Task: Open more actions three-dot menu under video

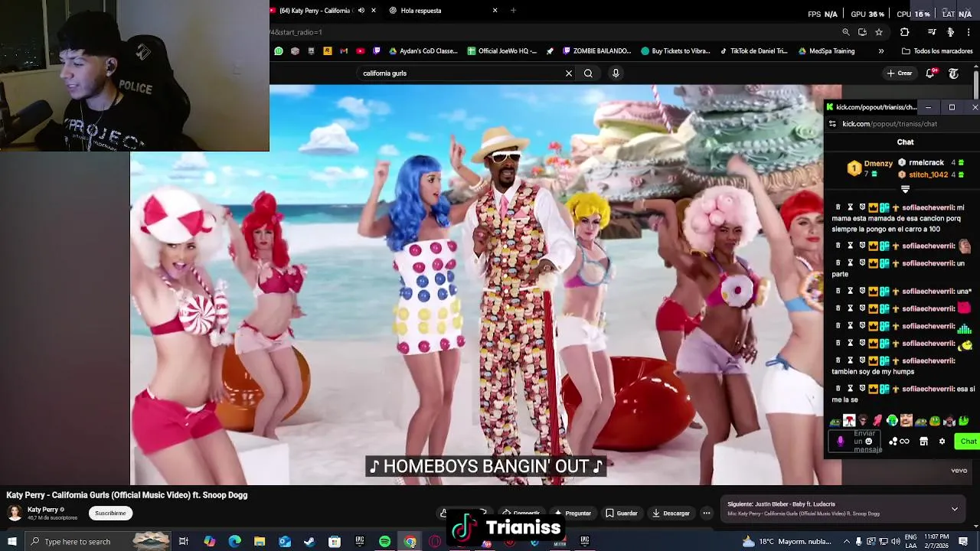Action: coord(707,514)
